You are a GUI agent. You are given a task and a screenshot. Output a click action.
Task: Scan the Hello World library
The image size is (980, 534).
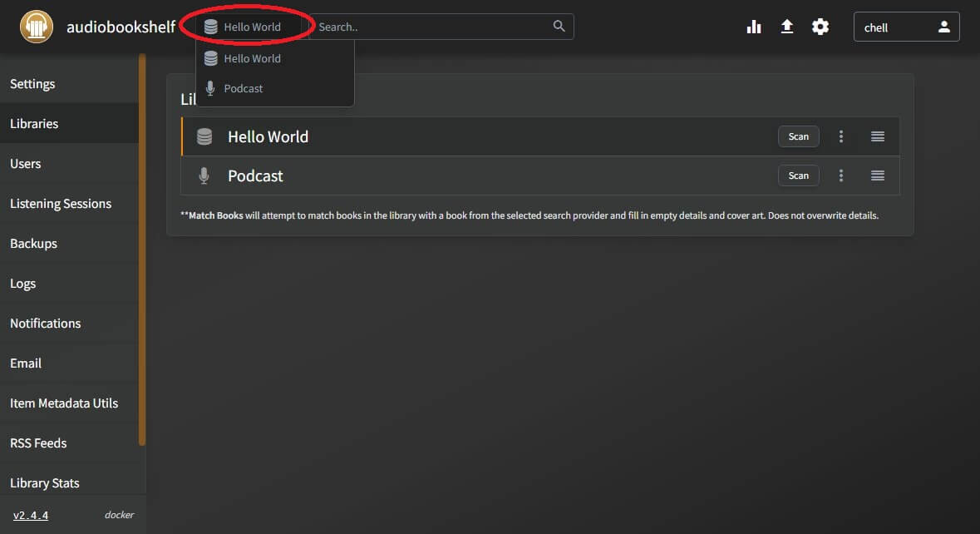798,136
